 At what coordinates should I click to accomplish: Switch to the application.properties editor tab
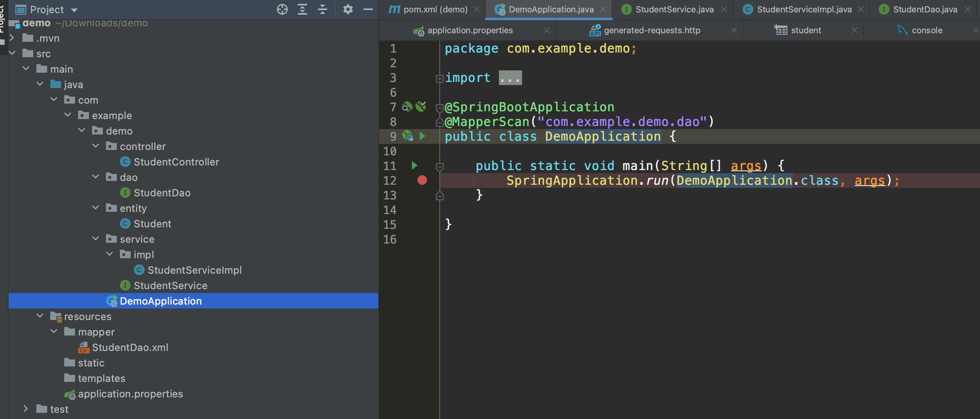click(x=470, y=30)
